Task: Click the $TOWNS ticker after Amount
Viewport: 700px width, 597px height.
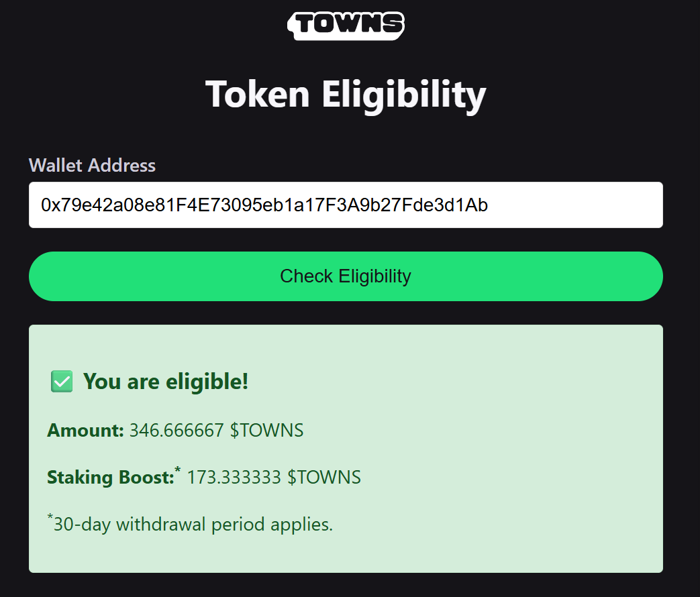Action: 267,431
